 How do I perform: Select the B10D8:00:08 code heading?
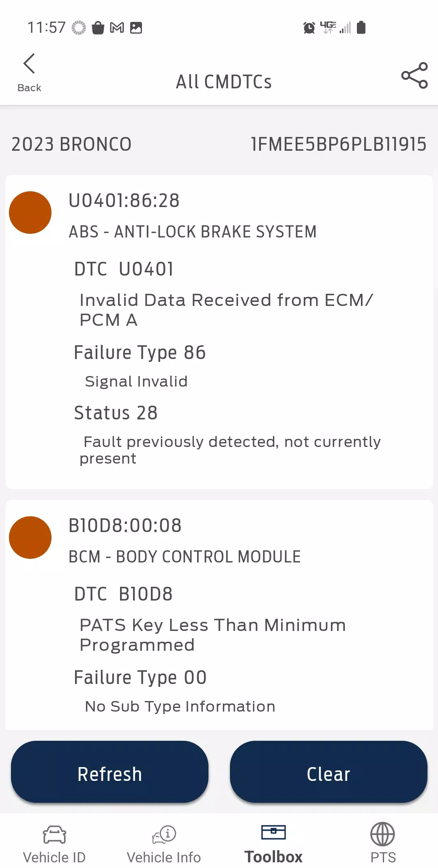pyautogui.click(x=125, y=526)
